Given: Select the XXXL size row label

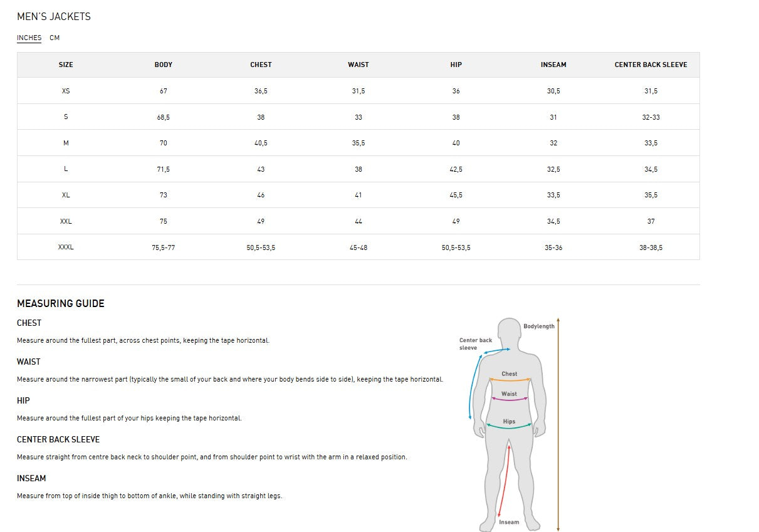Looking at the screenshot, I should point(66,248).
